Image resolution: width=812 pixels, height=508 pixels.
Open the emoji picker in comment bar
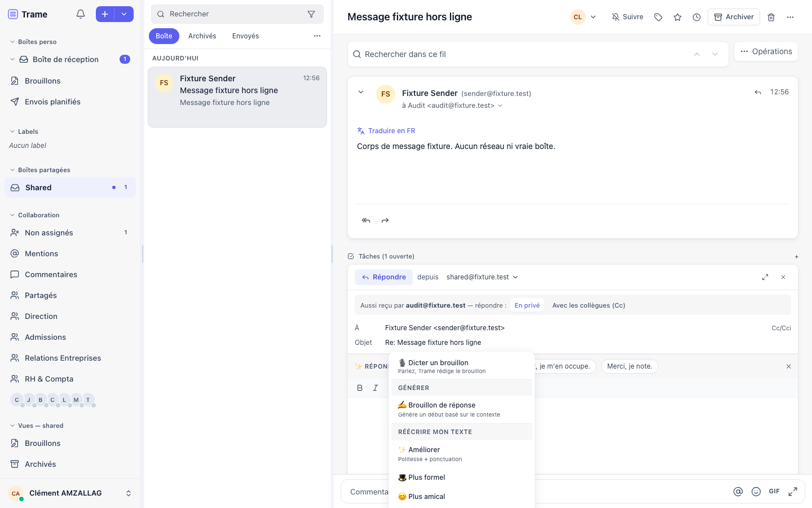pyautogui.click(x=756, y=492)
